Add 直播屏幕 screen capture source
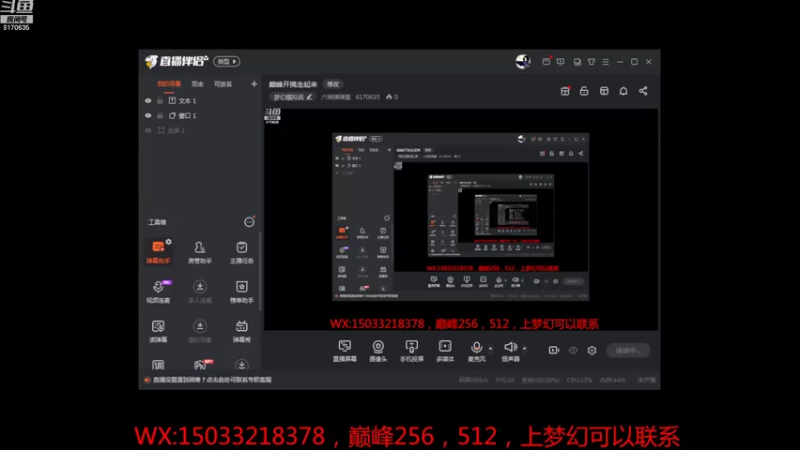 point(345,351)
